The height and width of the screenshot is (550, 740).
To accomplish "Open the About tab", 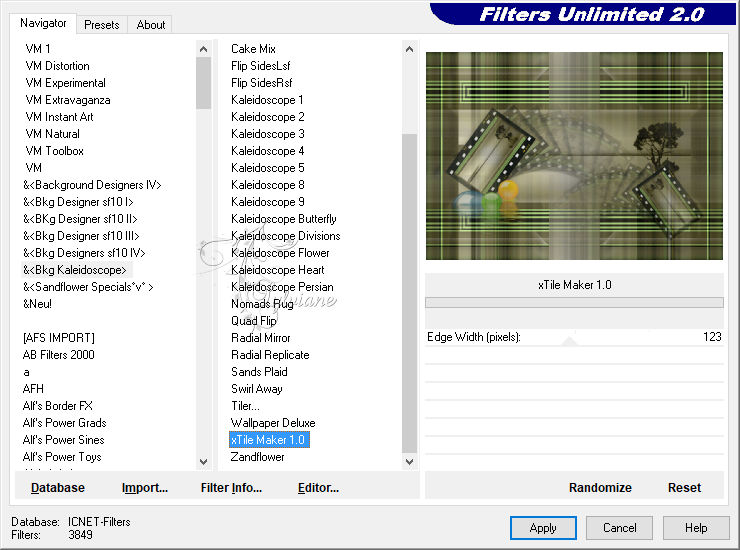I will [151, 25].
